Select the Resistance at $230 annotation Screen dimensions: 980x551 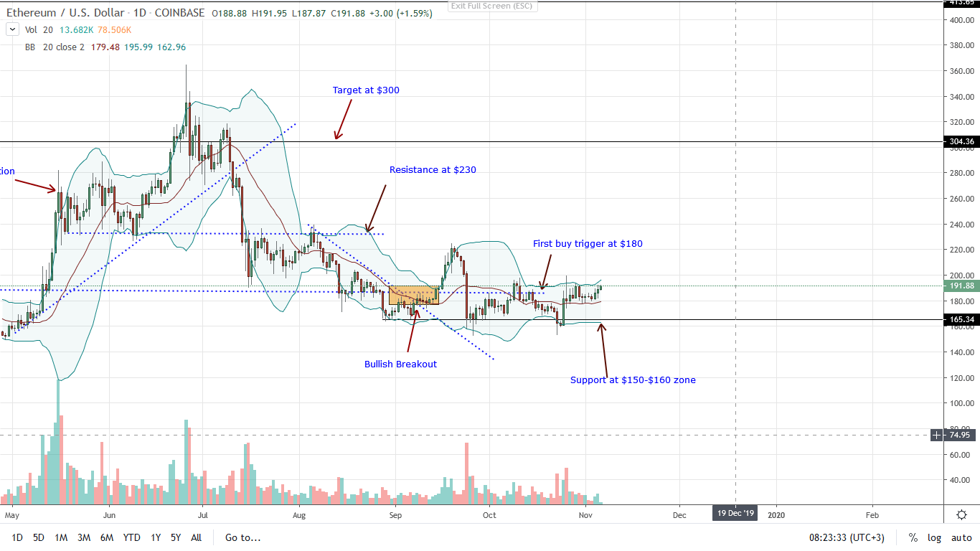click(x=433, y=170)
